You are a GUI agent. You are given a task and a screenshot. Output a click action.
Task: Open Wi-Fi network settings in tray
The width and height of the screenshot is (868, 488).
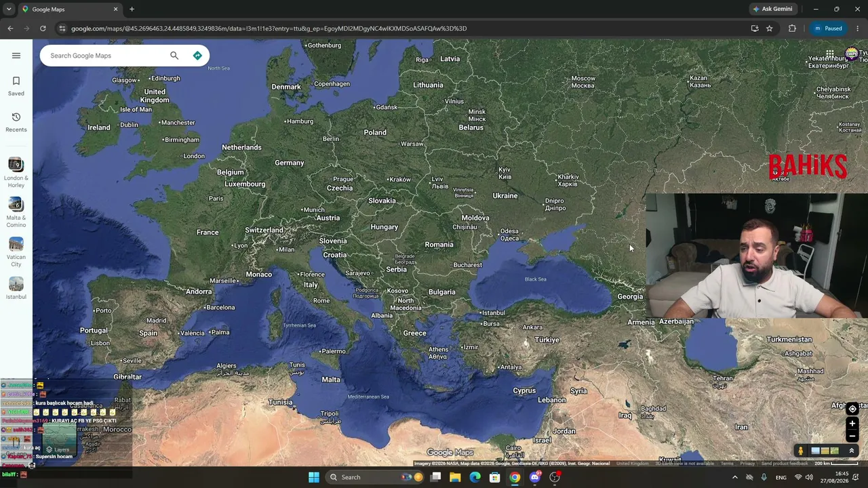pos(798,477)
